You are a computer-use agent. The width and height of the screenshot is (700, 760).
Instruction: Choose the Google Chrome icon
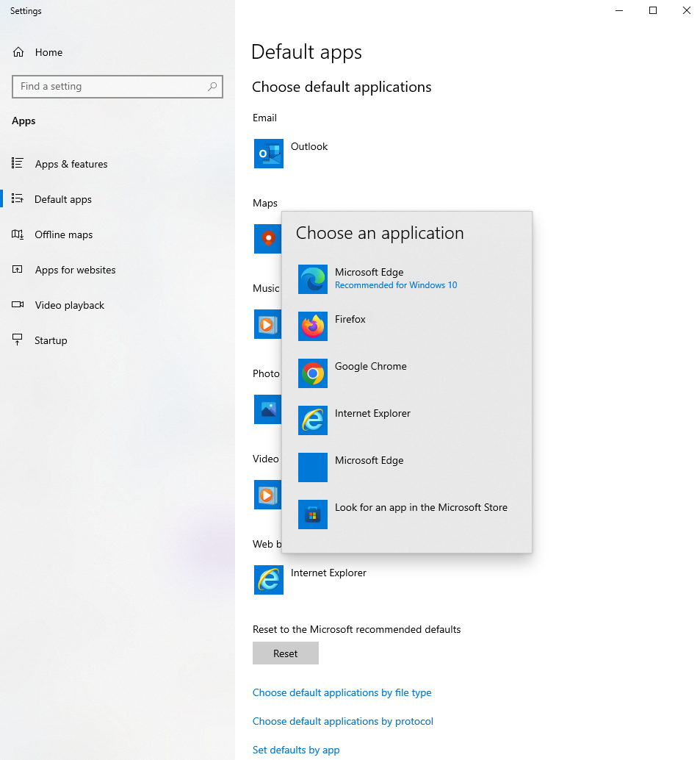[x=312, y=373]
